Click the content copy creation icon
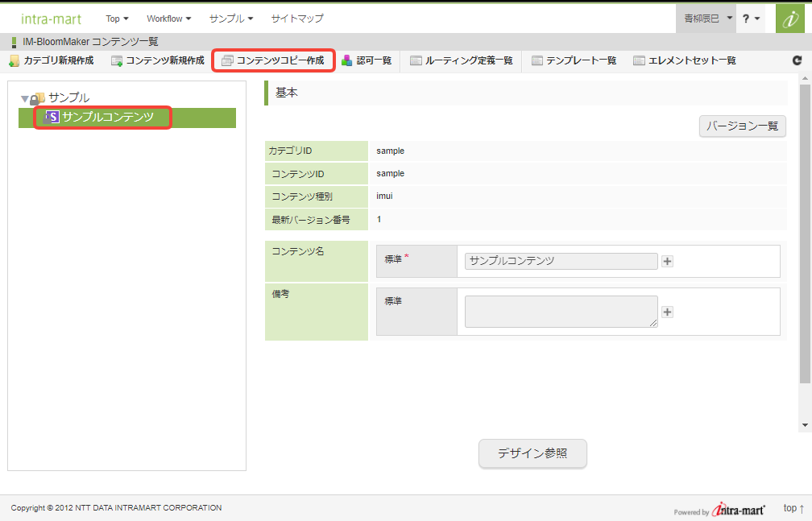This screenshot has width=812, height=521. coord(227,60)
